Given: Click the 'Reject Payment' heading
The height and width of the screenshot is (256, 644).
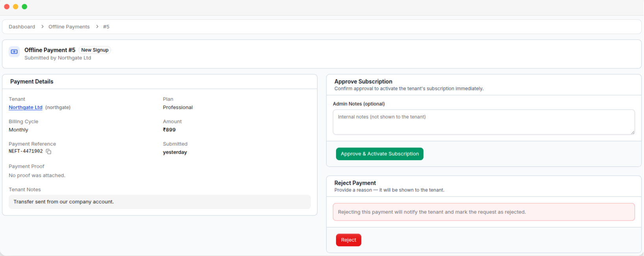Looking at the screenshot, I should pyautogui.click(x=355, y=183).
